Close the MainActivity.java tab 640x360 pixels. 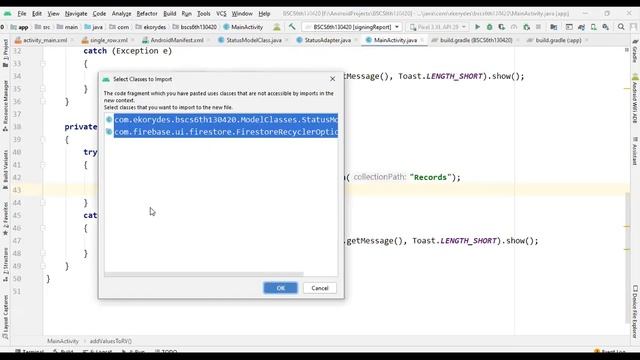(422, 40)
